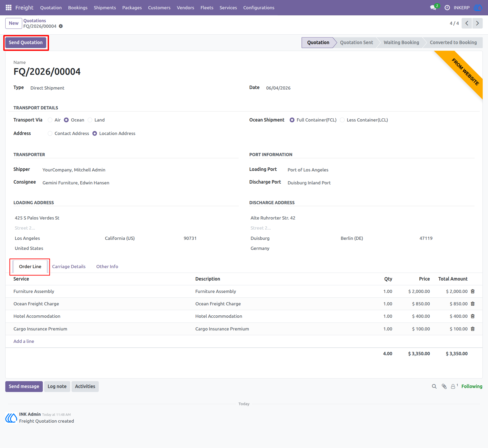
Task: Click Log note button
Action: (x=57, y=386)
